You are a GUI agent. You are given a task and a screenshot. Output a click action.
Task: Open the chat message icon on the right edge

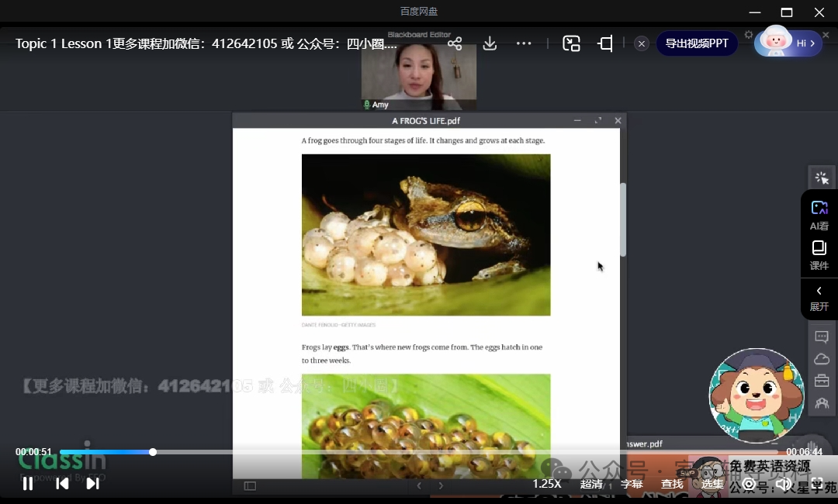pyautogui.click(x=822, y=337)
